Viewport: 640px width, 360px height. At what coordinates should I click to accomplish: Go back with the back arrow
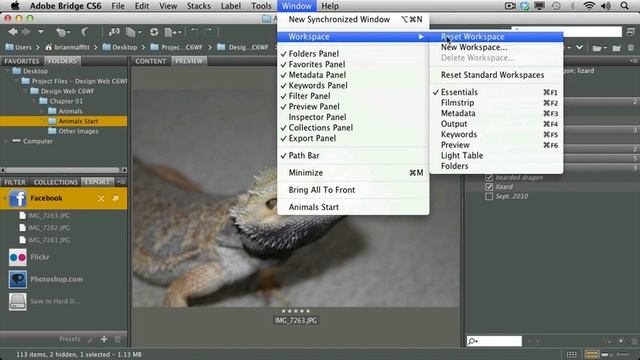13,32
